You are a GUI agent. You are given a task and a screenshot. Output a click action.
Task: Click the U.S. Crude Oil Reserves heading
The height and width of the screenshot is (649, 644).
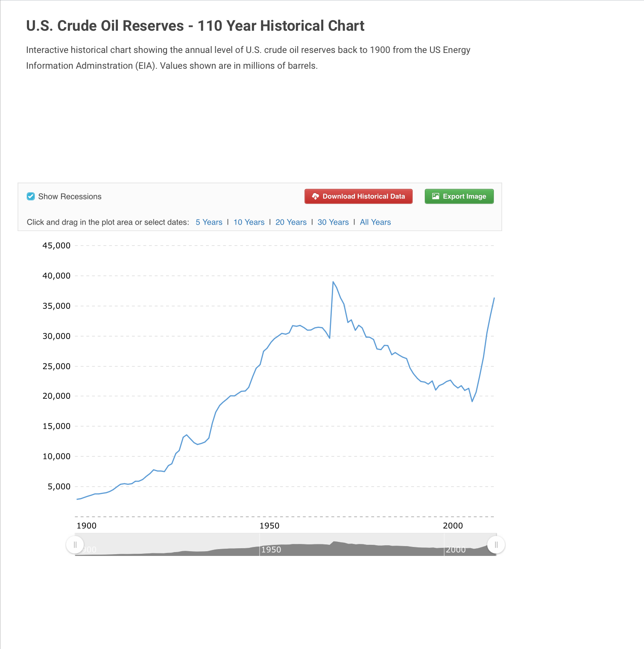[195, 26]
